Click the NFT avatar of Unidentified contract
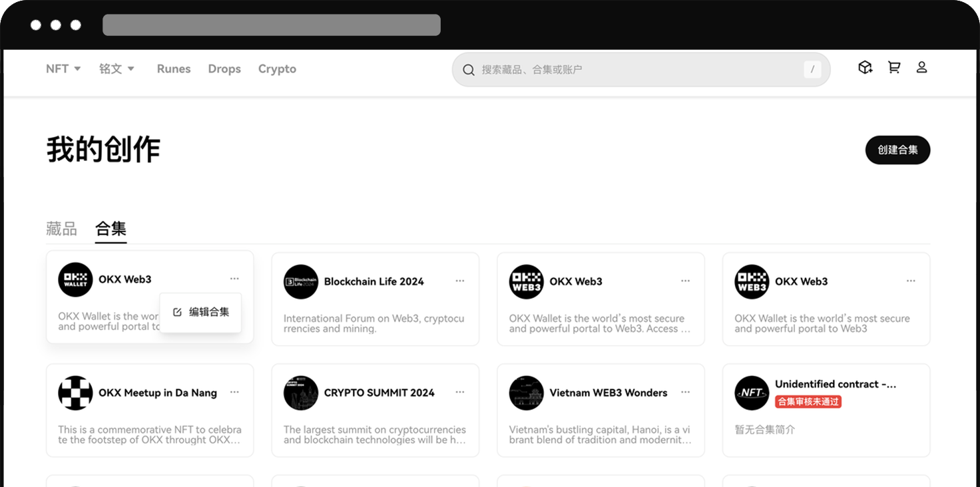This screenshot has width=980, height=487. 752,393
